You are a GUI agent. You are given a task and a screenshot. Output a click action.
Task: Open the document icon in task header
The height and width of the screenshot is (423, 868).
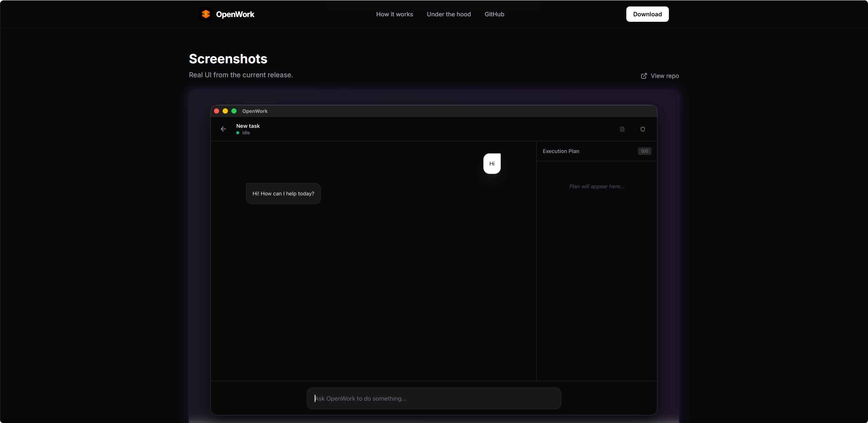[x=622, y=129]
